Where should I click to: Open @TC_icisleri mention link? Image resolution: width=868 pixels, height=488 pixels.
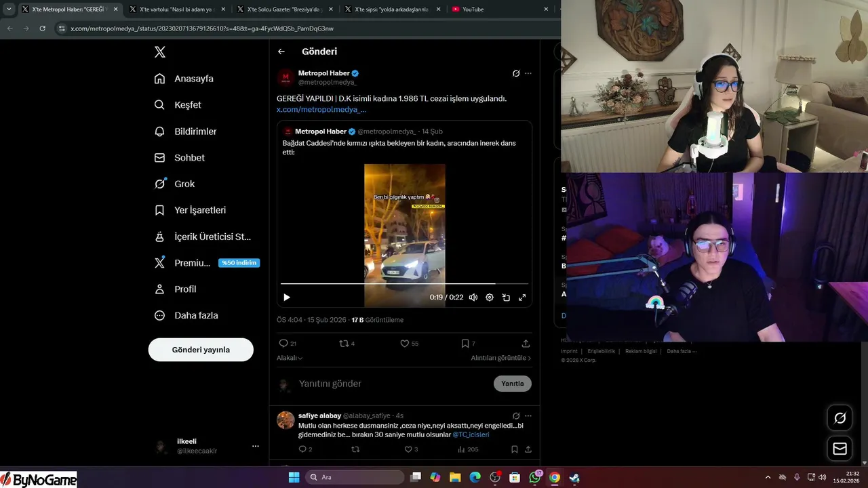tap(471, 434)
